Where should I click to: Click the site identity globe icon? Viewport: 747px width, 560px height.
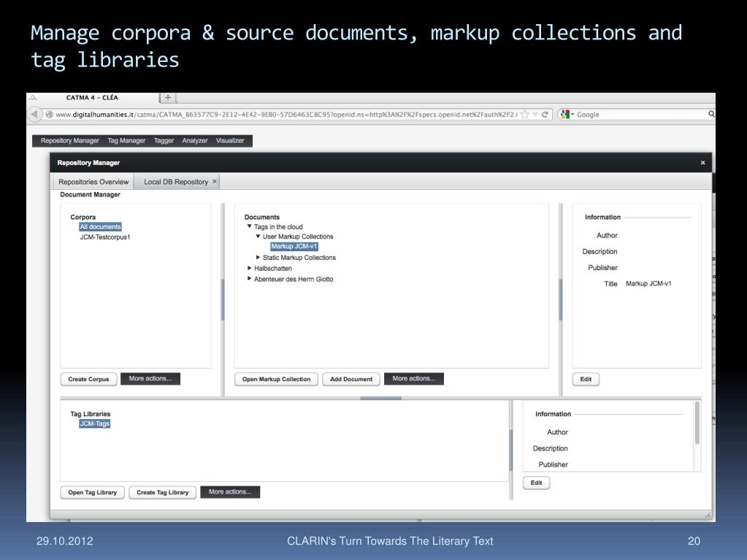click(49, 115)
